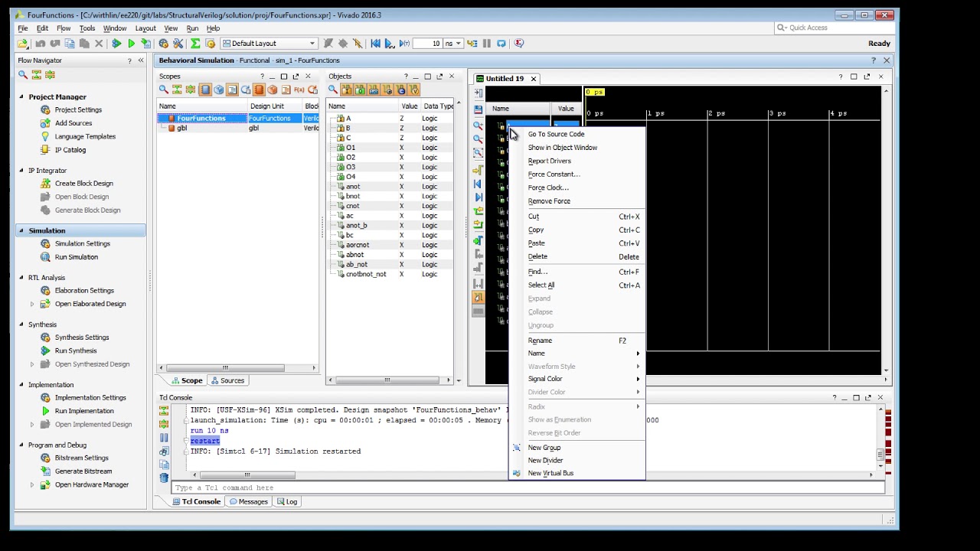Toggle the internal signals filter in Objects

point(387,90)
